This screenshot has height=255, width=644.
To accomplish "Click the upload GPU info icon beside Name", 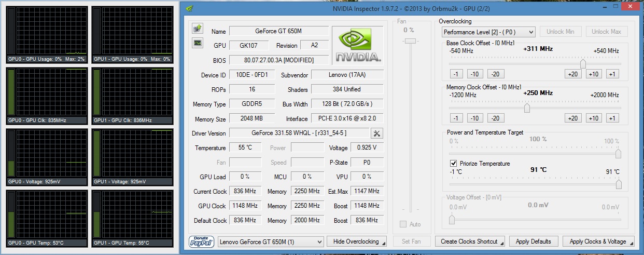I will pyautogui.click(x=198, y=28).
